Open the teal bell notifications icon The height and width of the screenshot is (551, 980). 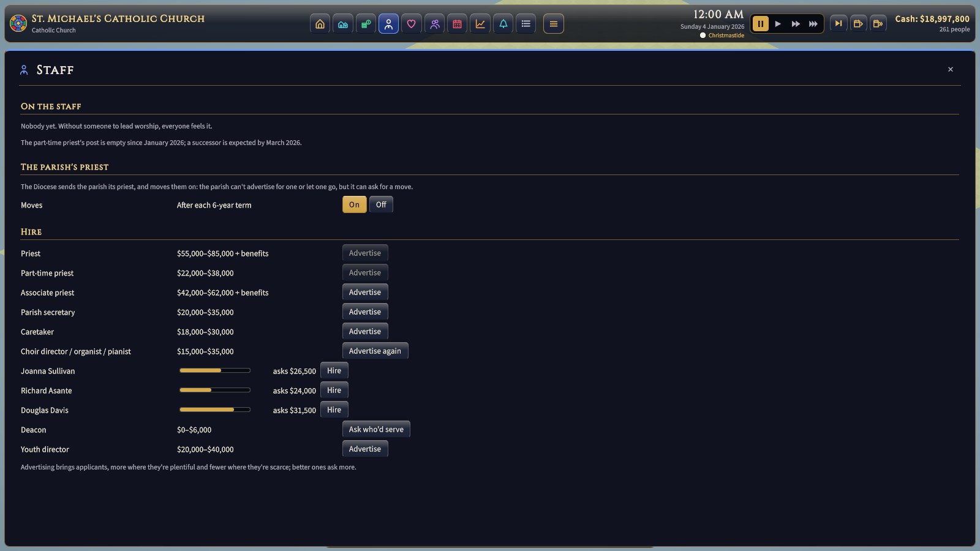(x=503, y=24)
